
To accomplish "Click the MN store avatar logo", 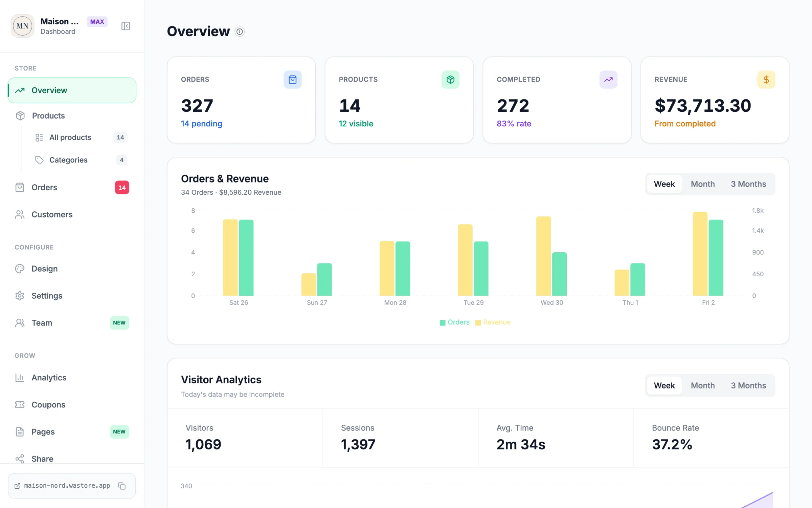I will tap(23, 26).
